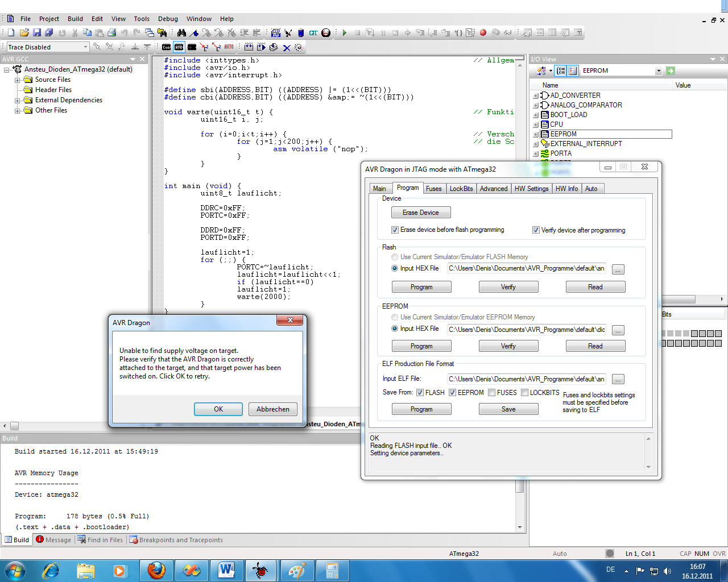Viewport: 728px width, 582px height.
Task: Expand the Other Files folder
Action: tap(17, 111)
